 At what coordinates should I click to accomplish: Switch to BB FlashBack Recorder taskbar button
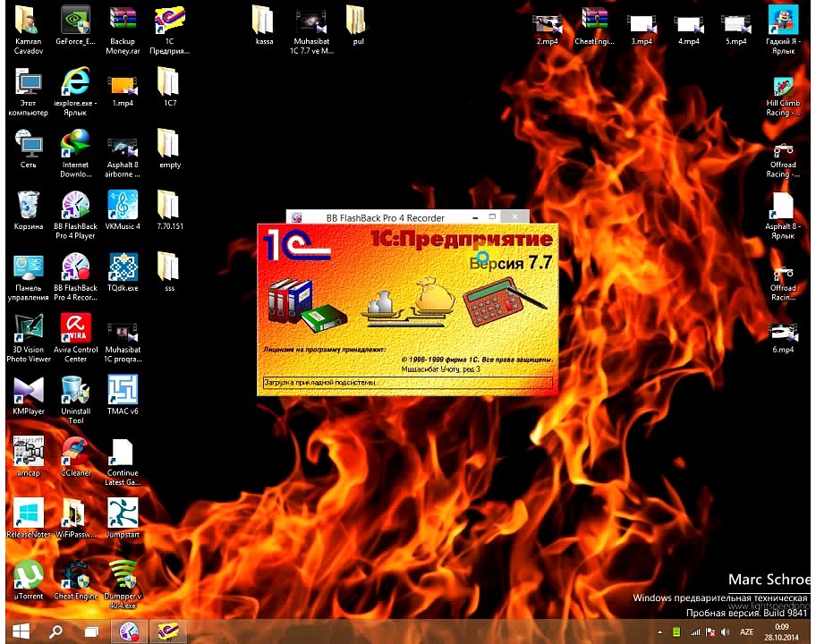coord(129,631)
